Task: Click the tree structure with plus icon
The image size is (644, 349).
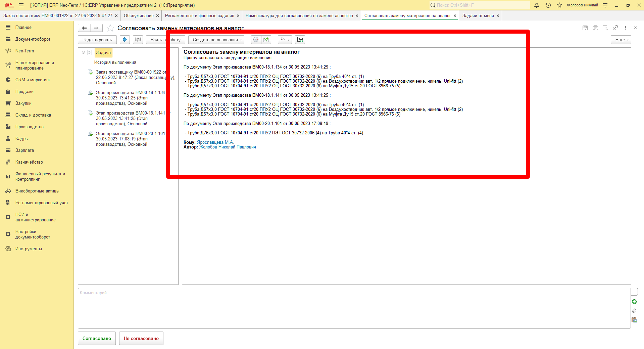Action: coord(300,40)
